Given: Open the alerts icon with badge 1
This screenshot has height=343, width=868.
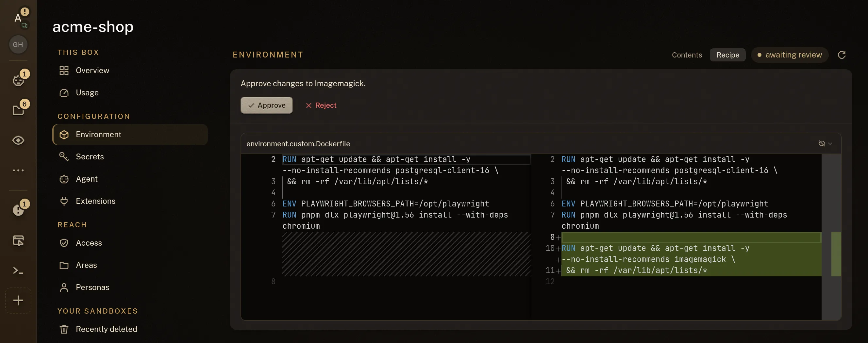Looking at the screenshot, I should pos(18,210).
